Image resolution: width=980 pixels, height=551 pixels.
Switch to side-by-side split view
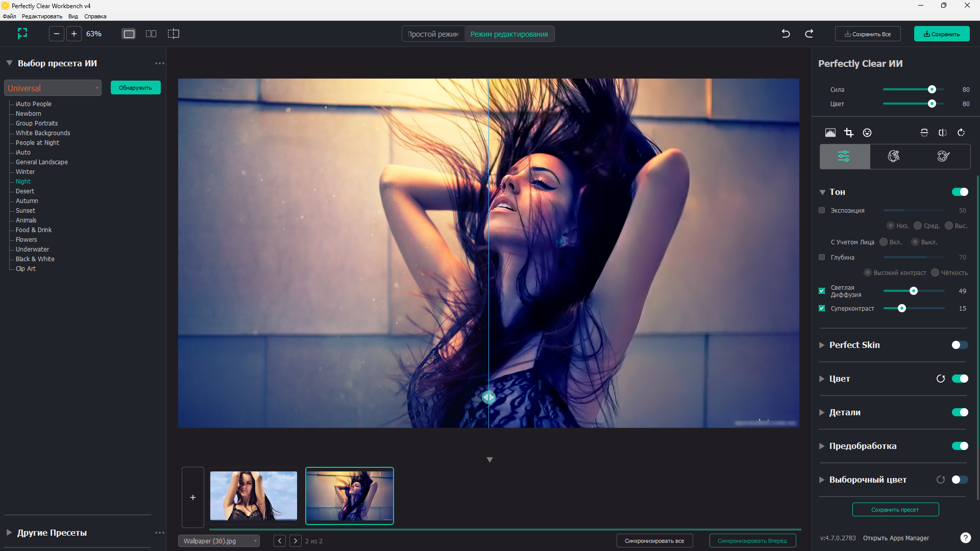click(151, 34)
